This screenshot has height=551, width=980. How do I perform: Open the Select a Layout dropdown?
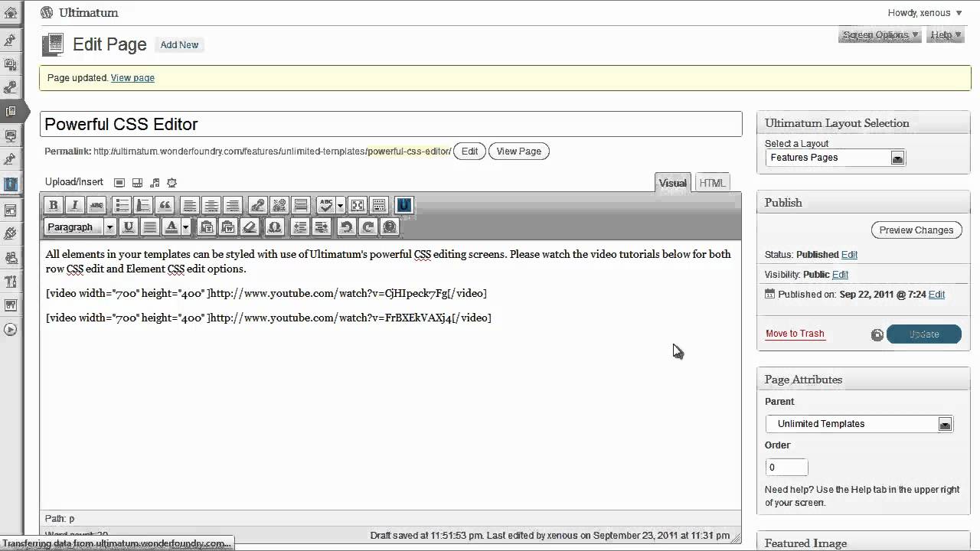pyautogui.click(x=835, y=158)
